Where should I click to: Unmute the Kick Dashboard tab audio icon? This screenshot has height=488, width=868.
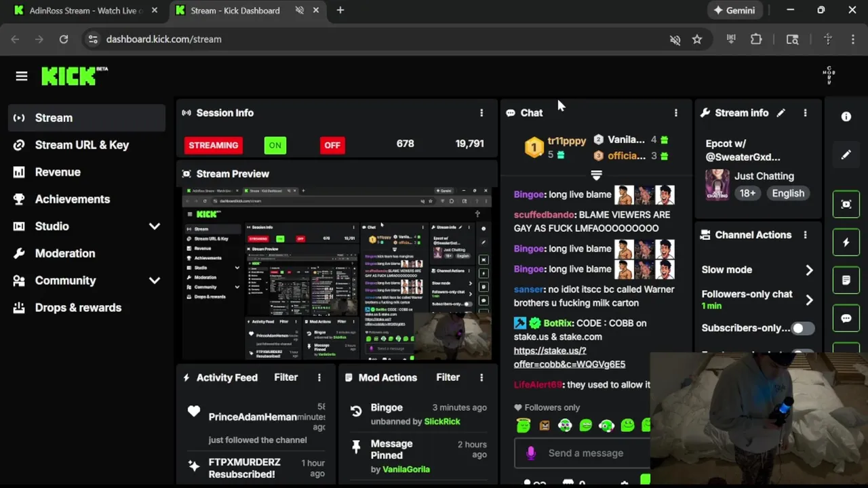pyautogui.click(x=299, y=10)
